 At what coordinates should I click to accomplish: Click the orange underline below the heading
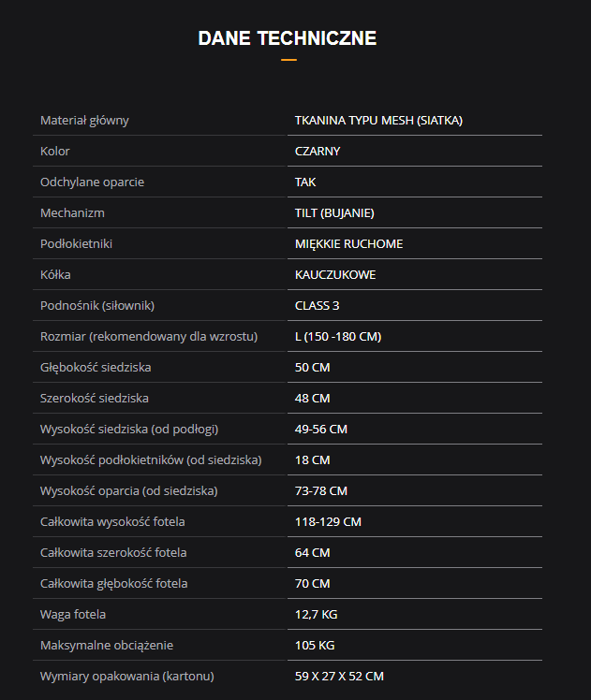288,60
